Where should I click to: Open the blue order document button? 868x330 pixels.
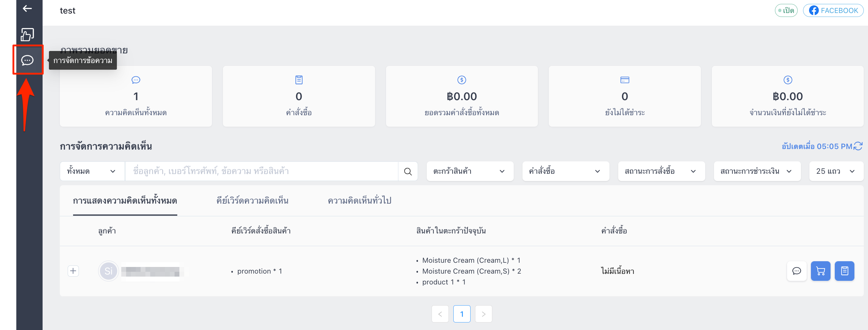coord(844,271)
